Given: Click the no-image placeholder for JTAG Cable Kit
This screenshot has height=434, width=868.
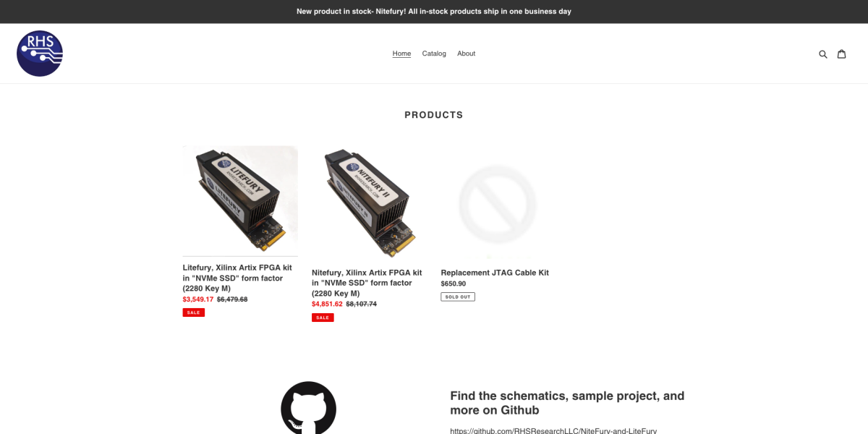Looking at the screenshot, I should 498,203.
